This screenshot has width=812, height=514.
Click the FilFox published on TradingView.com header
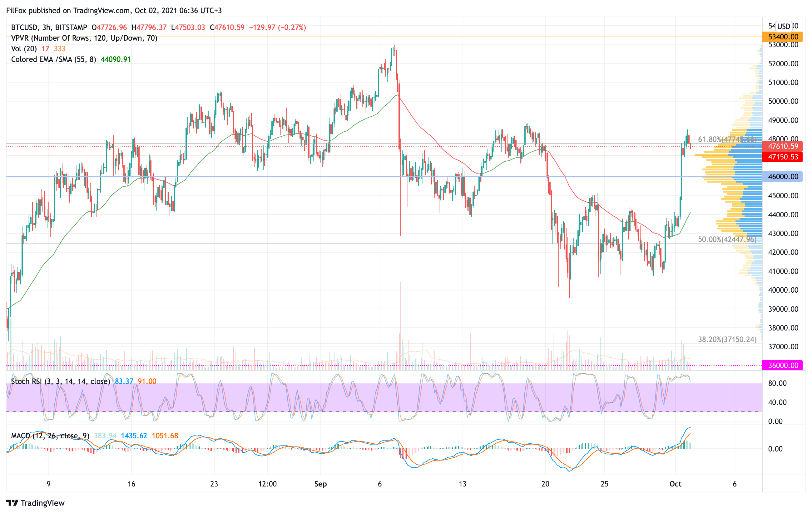(x=114, y=10)
